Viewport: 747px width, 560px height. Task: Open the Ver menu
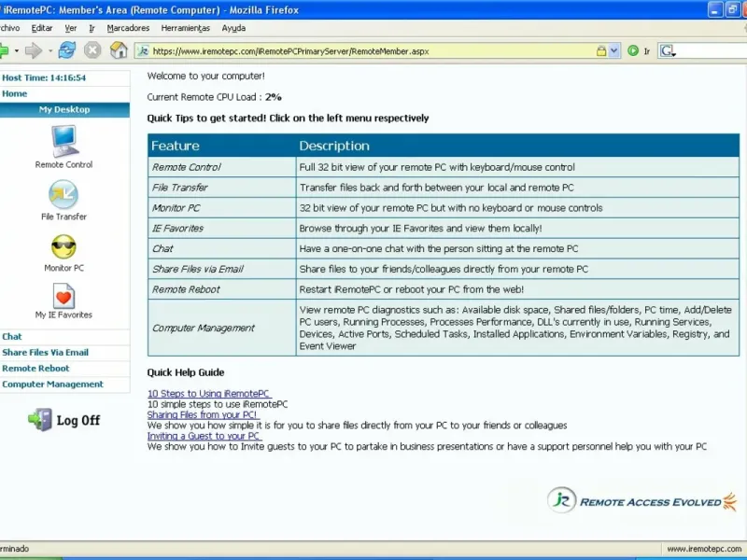pos(71,28)
